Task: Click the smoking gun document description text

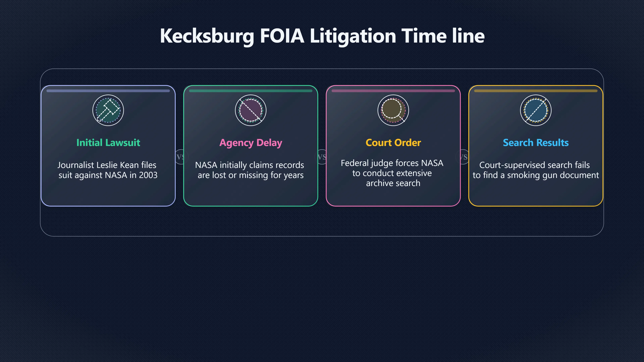Action: coord(535,170)
